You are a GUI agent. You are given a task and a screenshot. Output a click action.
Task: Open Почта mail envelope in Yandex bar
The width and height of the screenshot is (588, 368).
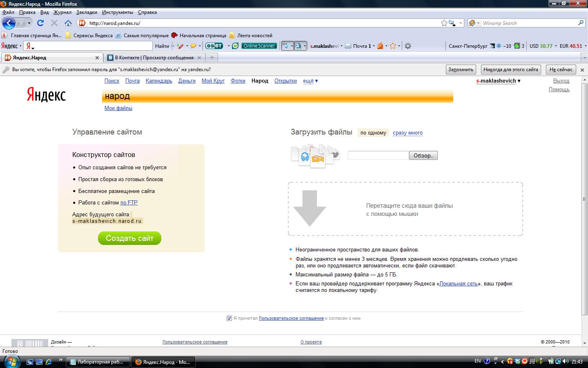pyautogui.click(x=348, y=46)
